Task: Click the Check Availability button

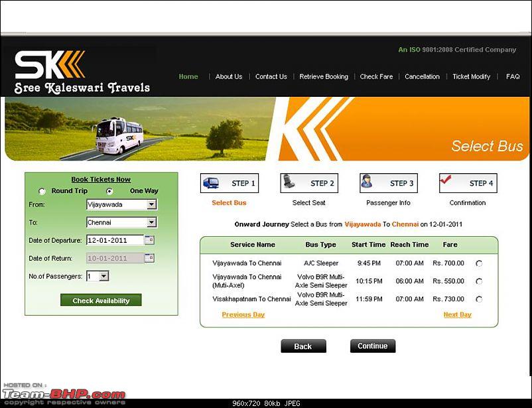Action: click(x=101, y=301)
